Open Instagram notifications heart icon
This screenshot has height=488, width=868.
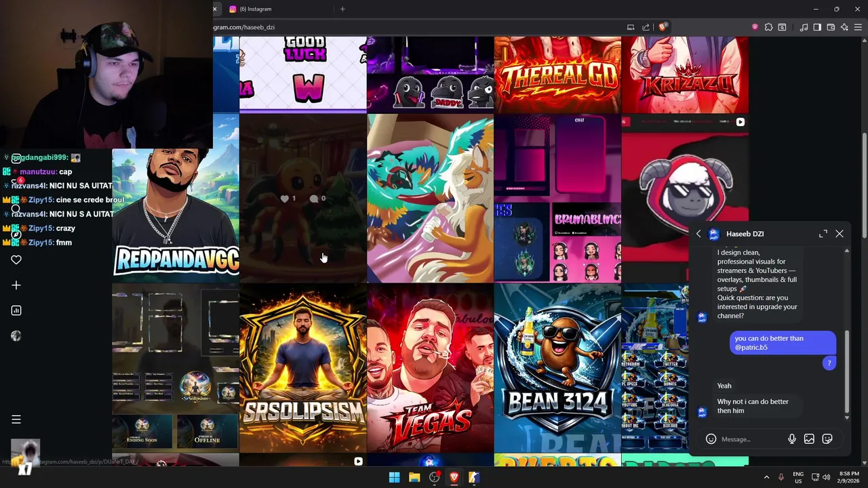(x=16, y=260)
